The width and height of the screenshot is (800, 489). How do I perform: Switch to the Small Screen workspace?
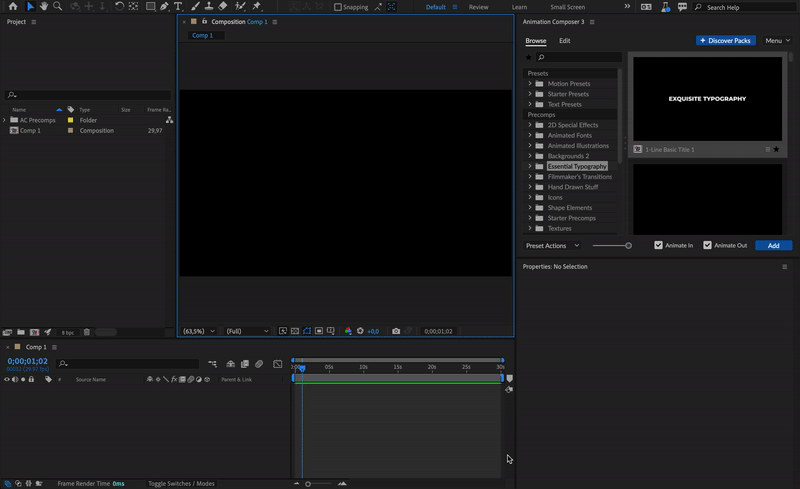coord(567,7)
